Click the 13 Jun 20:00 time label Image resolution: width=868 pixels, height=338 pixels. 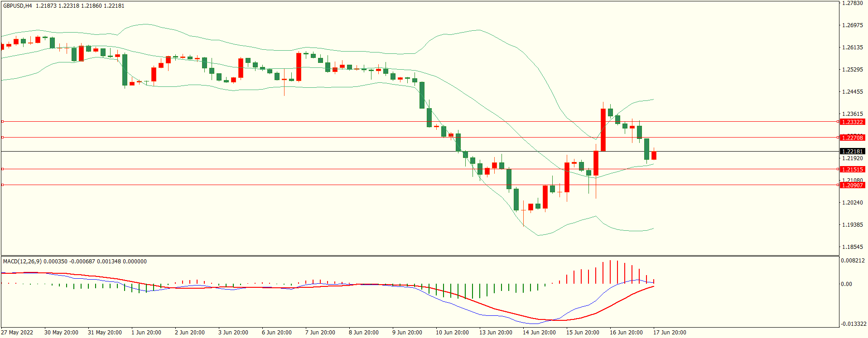click(x=496, y=333)
